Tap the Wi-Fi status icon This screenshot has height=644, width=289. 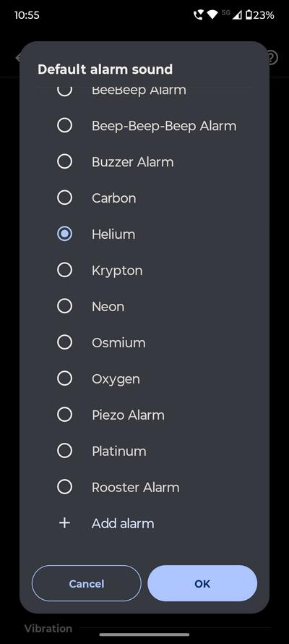pos(212,15)
